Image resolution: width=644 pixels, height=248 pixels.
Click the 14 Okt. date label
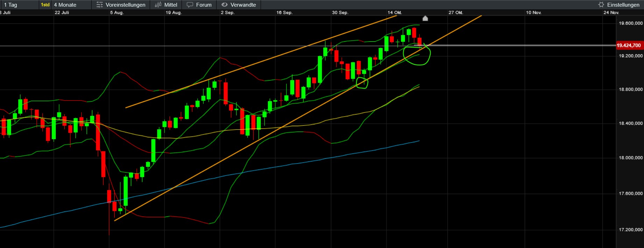395,13
